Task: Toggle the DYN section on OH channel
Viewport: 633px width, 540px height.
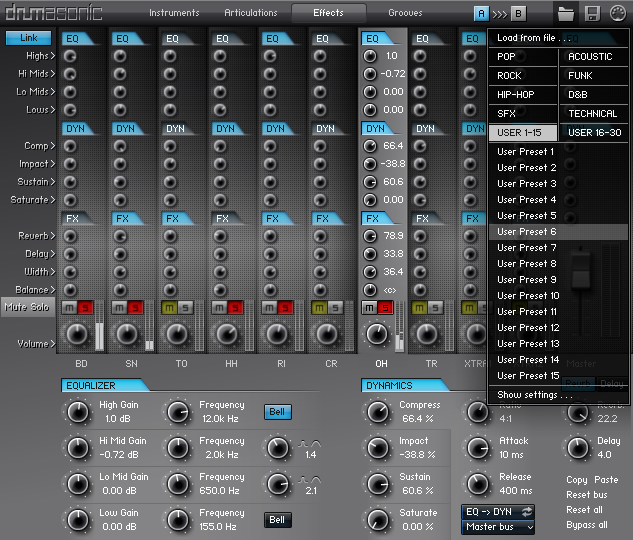Action: click(x=378, y=129)
